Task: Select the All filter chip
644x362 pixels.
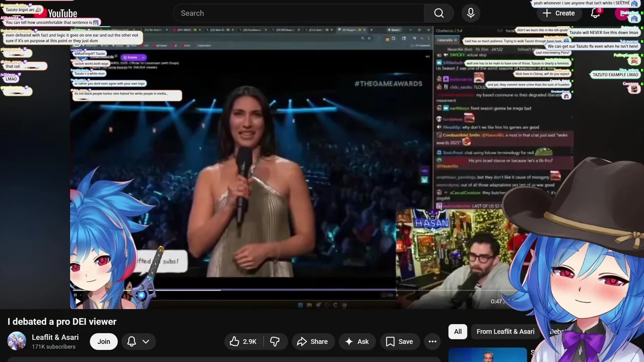Action: pyautogui.click(x=458, y=331)
